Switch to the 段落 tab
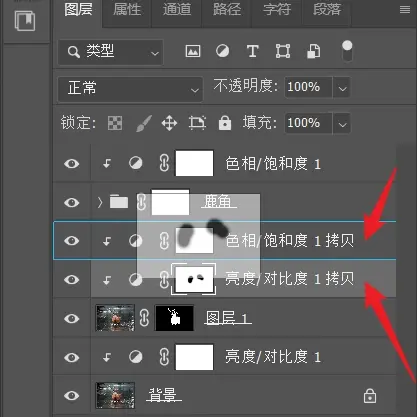 (327, 10)
